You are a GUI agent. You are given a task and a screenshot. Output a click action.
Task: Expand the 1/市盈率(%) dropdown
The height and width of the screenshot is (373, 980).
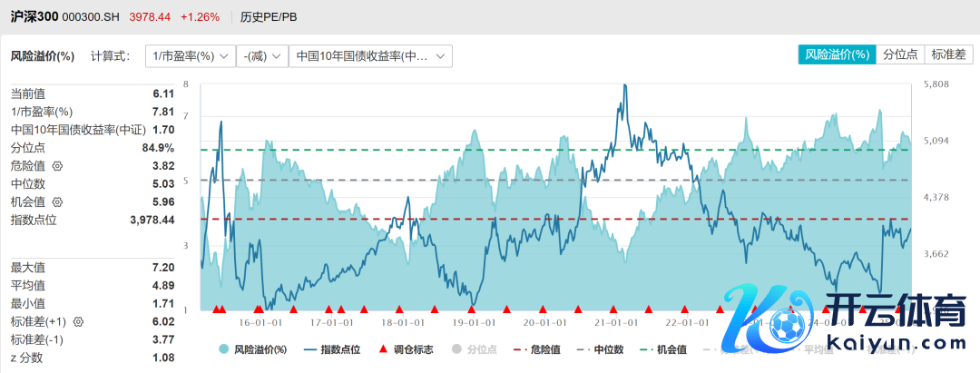click(x=189, y=56)
